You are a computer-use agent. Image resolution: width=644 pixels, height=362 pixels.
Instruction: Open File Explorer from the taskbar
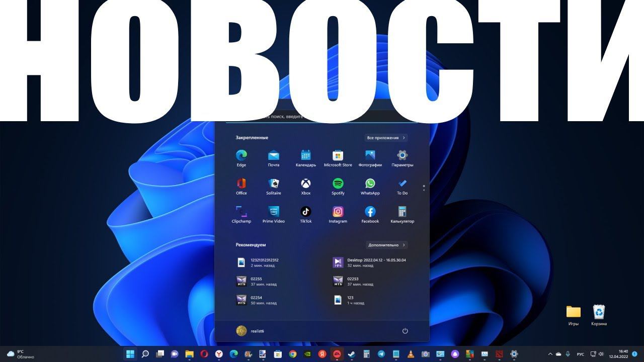(190, 354)
